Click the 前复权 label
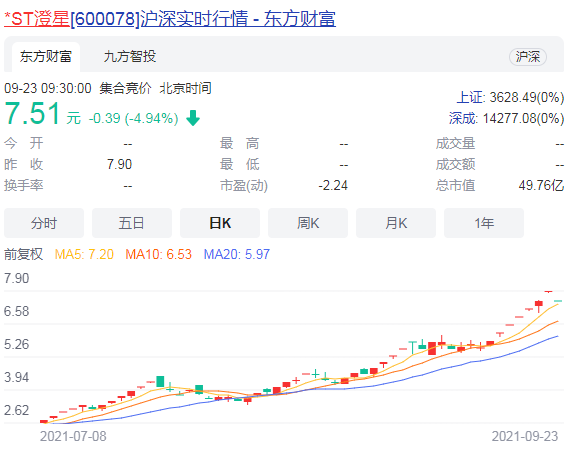 point(23,254)
